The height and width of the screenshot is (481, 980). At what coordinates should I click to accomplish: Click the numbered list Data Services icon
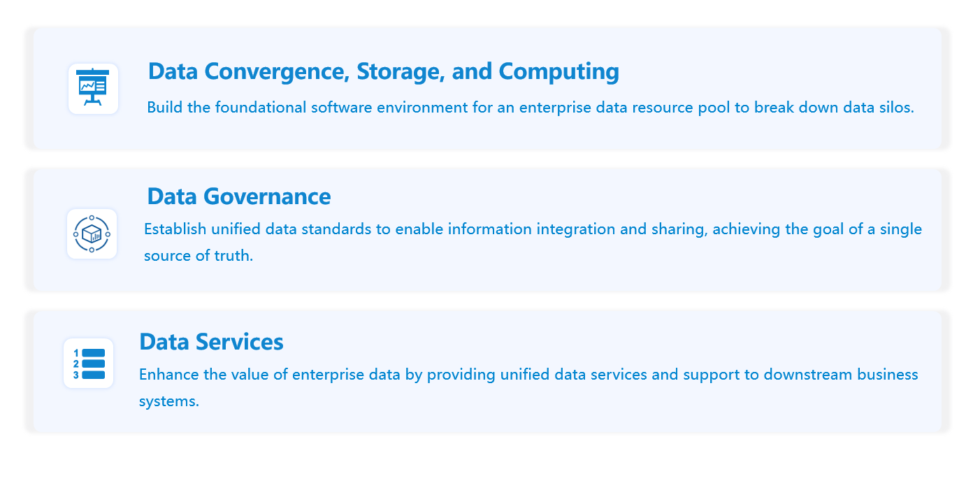click(89, 364)
